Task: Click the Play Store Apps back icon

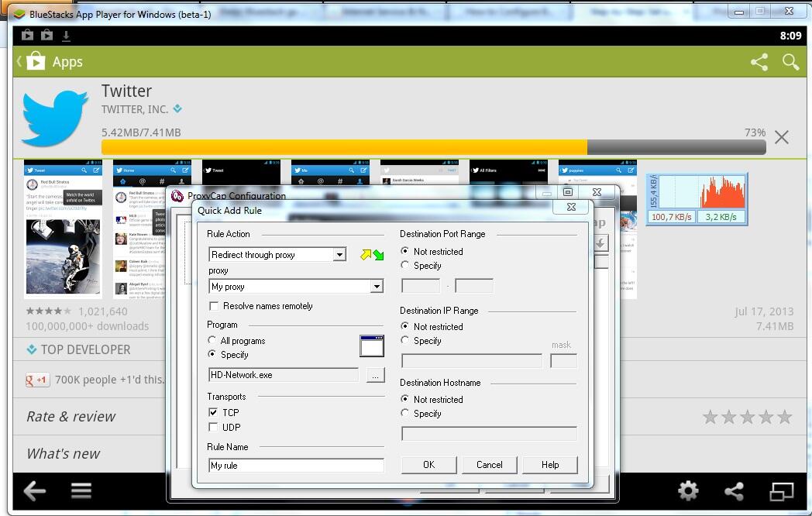Action: (31, 61)
